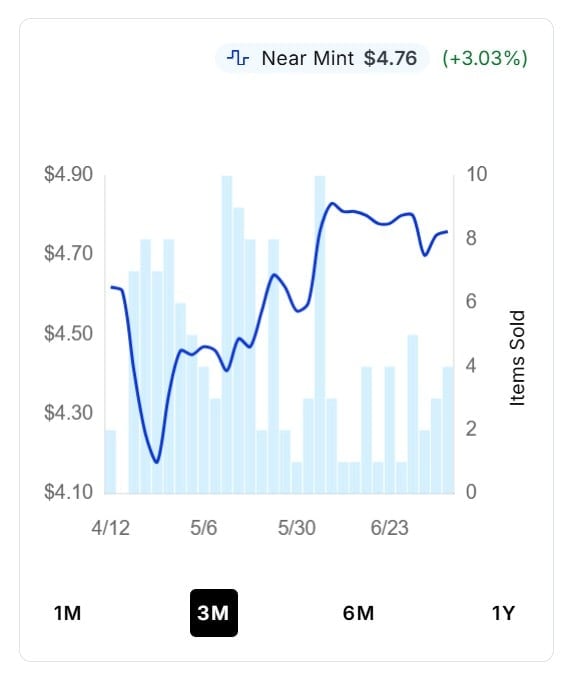Switch to the 6M time range
This screenshot has width=570, height=673.
pos(358,613)
